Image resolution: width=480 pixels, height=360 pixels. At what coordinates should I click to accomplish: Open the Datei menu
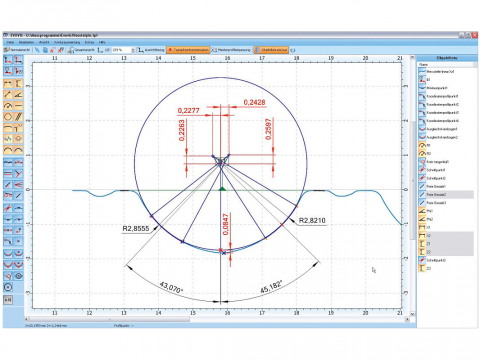coord(10,42)
